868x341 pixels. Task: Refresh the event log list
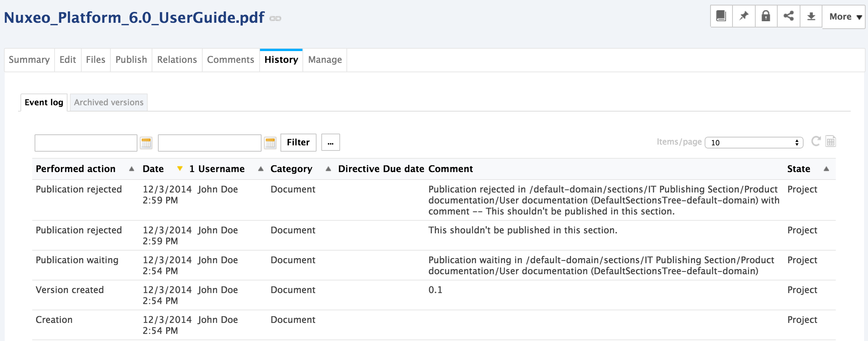coord(816,141)
